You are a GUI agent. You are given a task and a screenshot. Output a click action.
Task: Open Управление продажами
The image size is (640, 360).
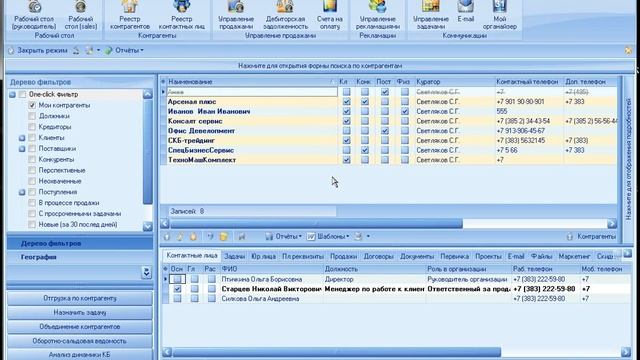[x=236, y=16]
